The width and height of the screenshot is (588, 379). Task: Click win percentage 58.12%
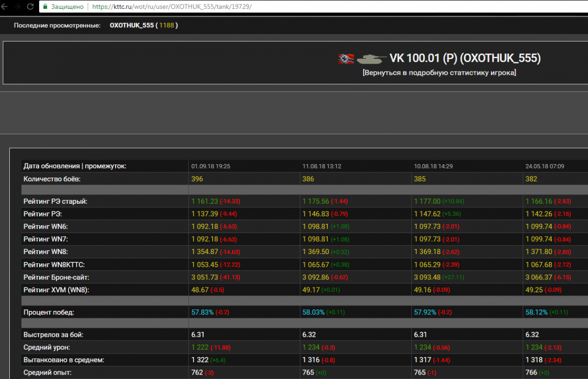[x=537, y=312]
